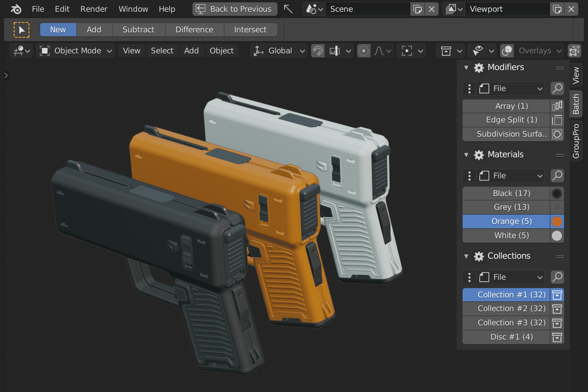
Task: Click the Black material color swatch
Action: coord(557,193)
